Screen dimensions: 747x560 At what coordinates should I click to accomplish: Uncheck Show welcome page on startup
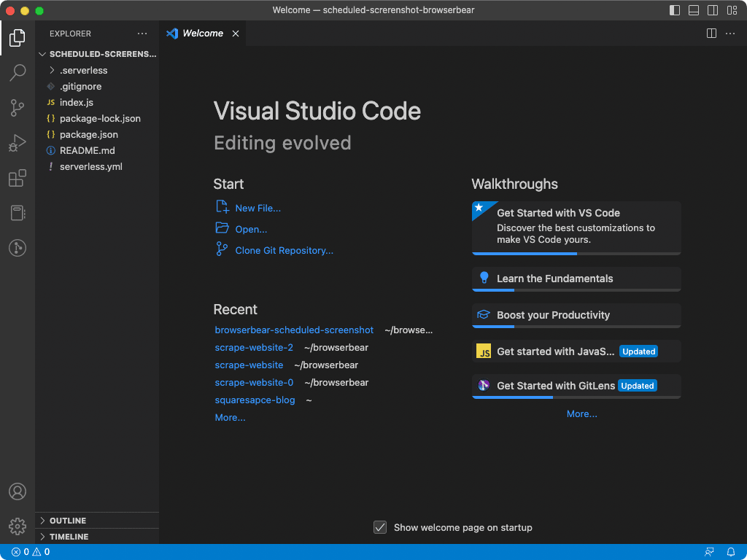380,527
